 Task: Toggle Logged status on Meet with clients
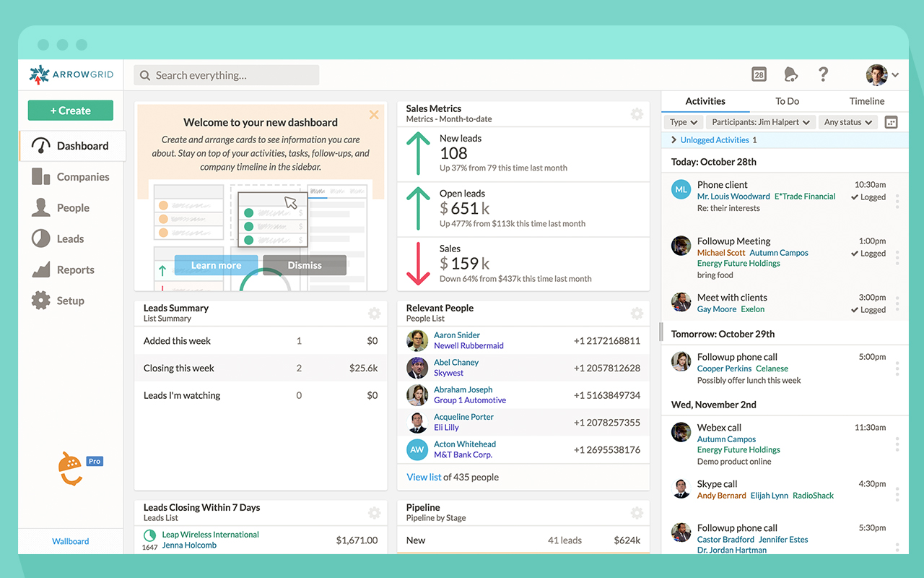tap(867, 309)
